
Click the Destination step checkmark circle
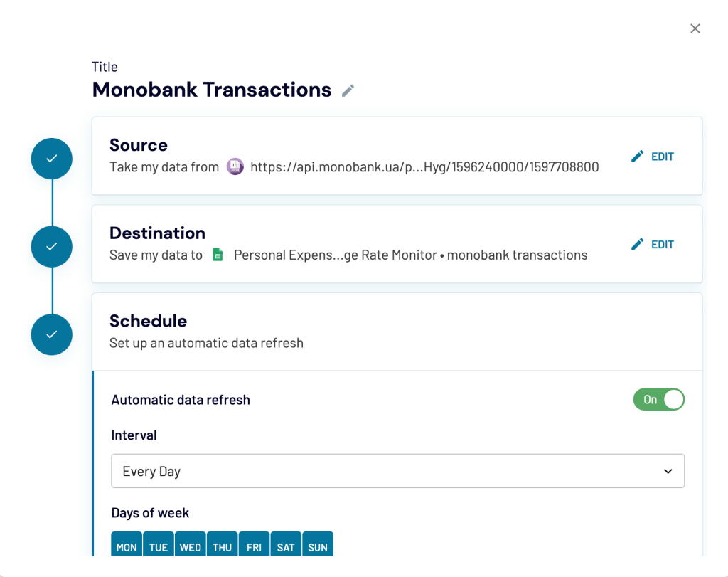coord(51,246)
